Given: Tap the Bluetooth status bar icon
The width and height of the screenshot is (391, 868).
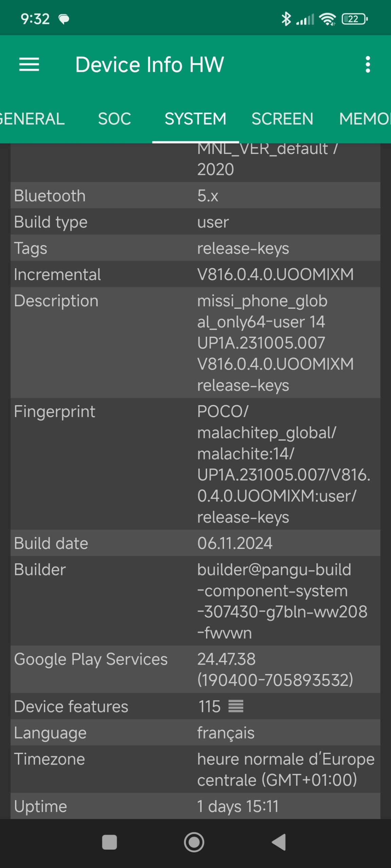Looking at the screenshot, I should [x=286, y=19].
